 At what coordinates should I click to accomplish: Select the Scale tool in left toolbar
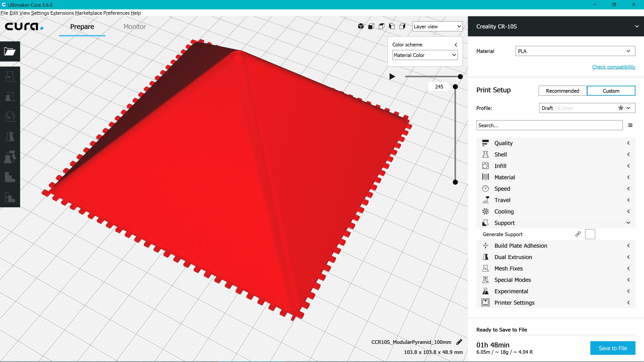pyautogui.click(x=10, y=97)
